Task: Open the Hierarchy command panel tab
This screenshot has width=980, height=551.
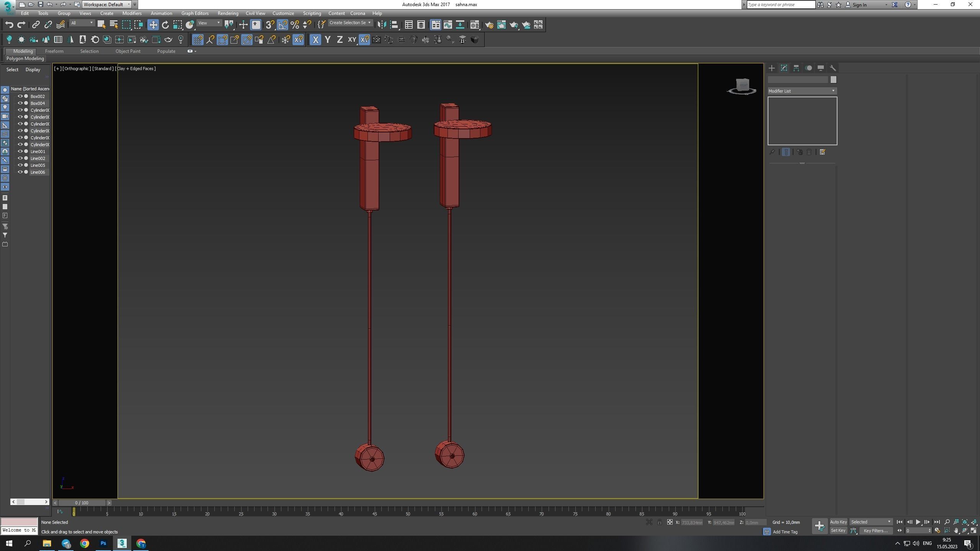Action: 796,68
